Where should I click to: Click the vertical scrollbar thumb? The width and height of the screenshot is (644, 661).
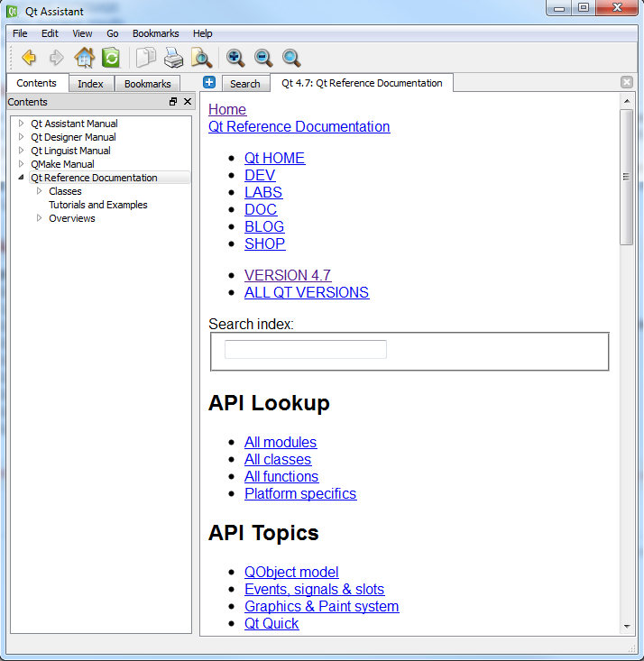(626, 177)
